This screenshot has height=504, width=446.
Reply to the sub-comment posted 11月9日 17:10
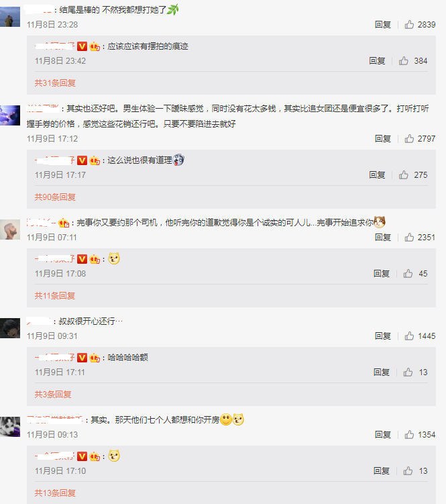click(x=382, y=471)
